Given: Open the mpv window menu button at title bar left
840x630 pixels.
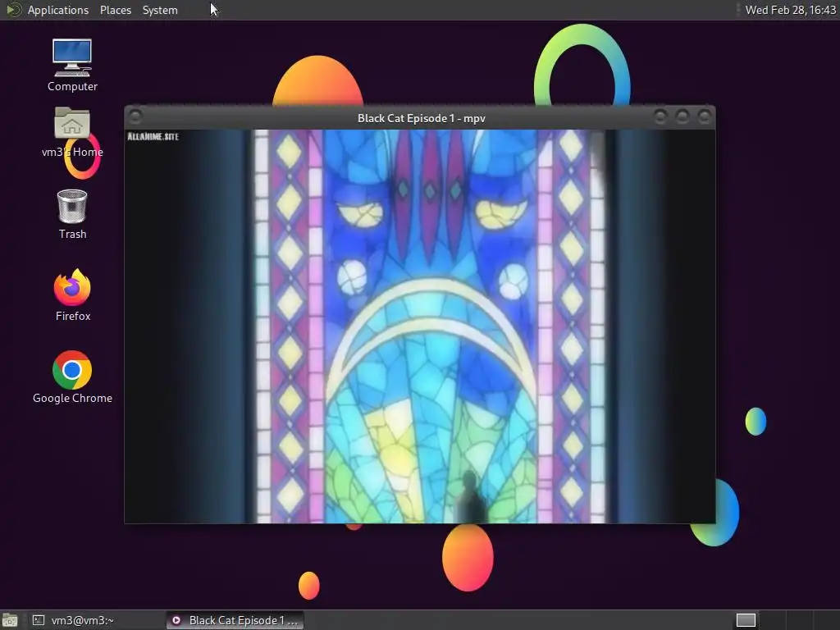Looking at the screenshot, I should point(135,116).
